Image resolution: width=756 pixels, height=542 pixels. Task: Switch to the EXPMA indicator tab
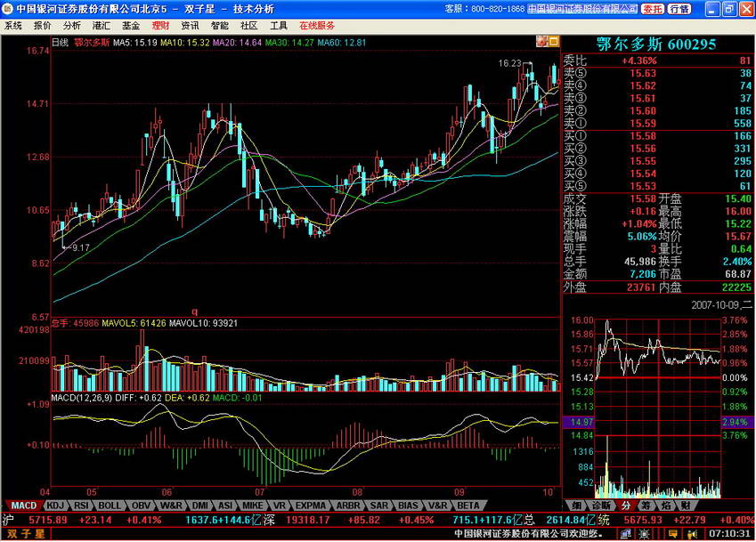click(310, 506)
